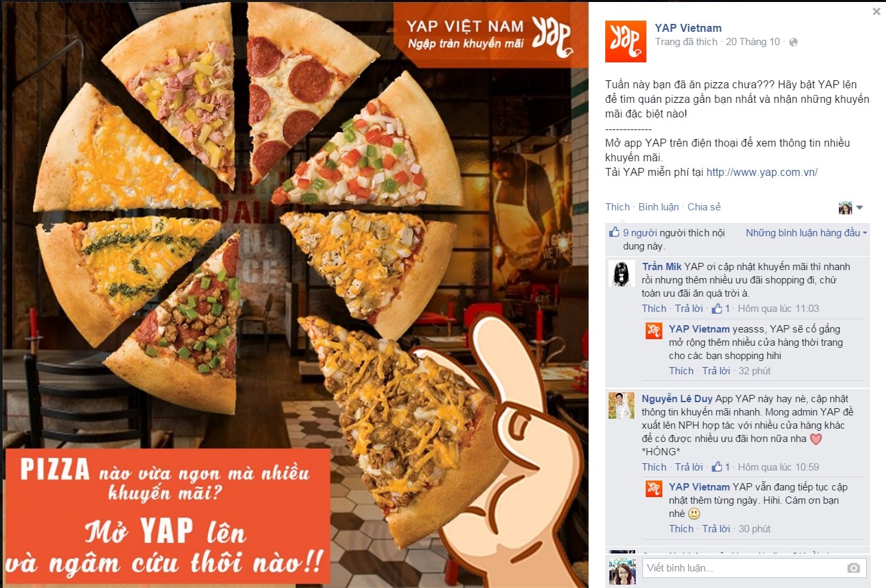The height and width of the screenshot is (588, 886).
Task: Open Trần Mik's profile picture
Action: coord(622,273)
